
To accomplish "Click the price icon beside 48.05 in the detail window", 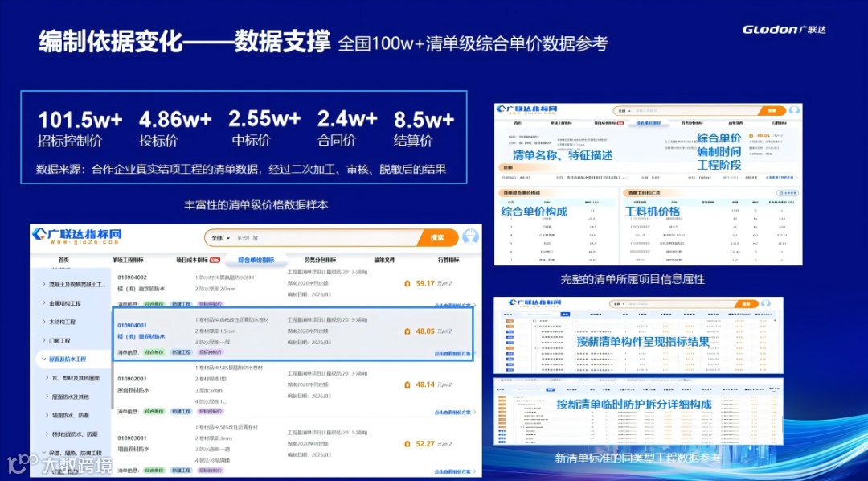I will [751, 135].
